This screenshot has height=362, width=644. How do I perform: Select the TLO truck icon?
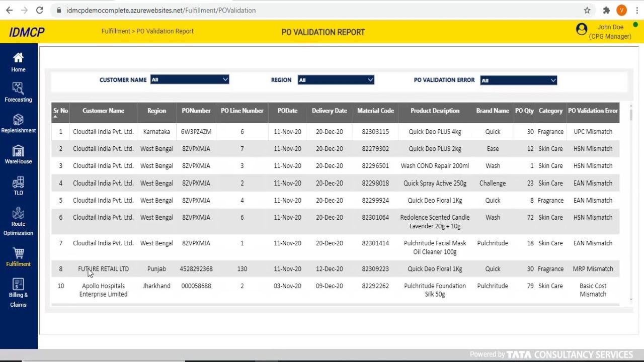pos(18,182)
